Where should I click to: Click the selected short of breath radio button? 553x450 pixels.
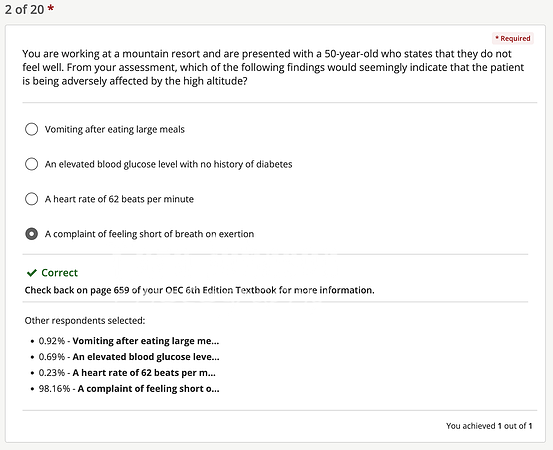[x=31, y=234]
